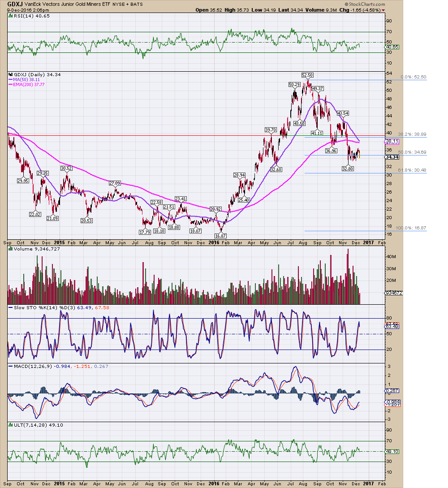Click the 29.95 price annotation
The image size is (448, 488).
(23, 181)
